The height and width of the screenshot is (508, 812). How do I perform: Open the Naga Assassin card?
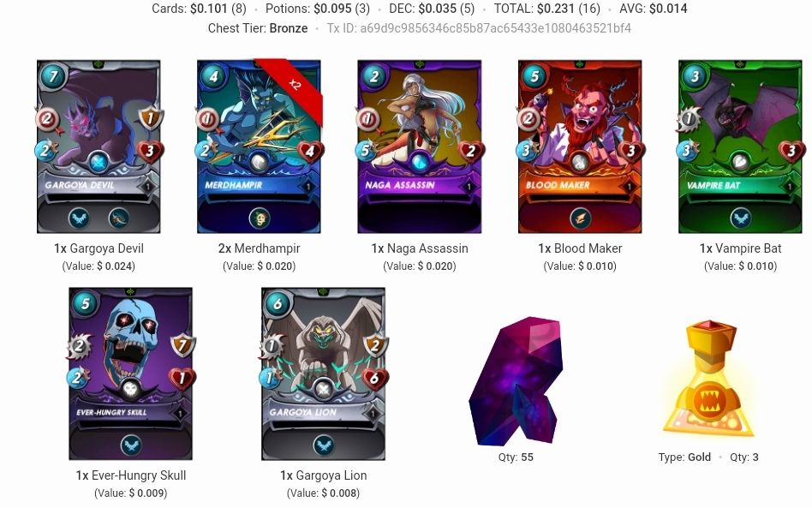click(420, 146)
